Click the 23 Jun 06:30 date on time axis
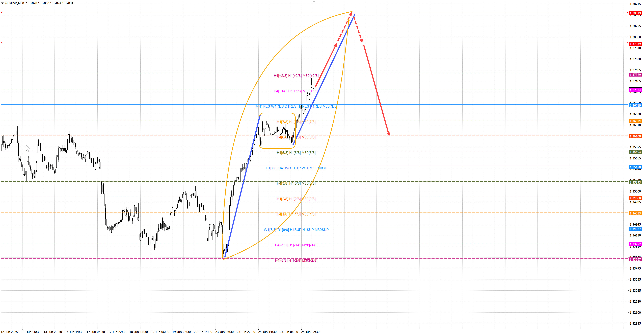The height and width of the screenshot is (335, 644). tap(224, 332)
